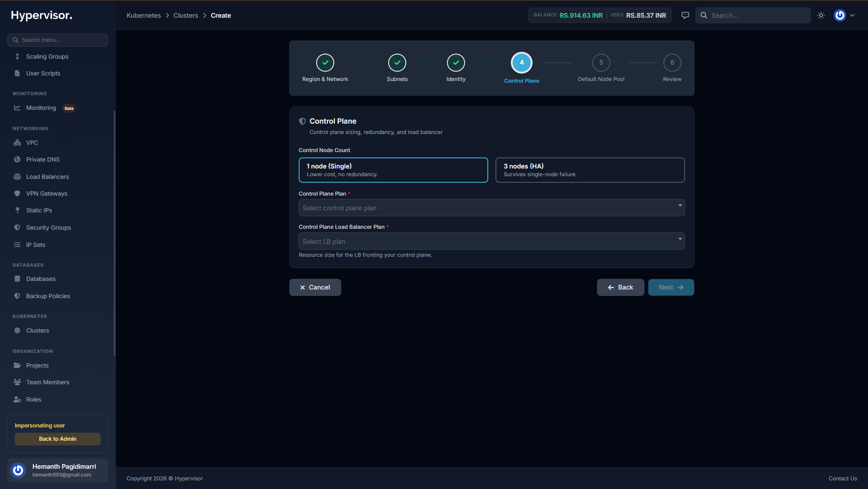Select the Control Plane step 4
Image resolution: width=868 pixels, height=489 pixels.
pos(521,68)
